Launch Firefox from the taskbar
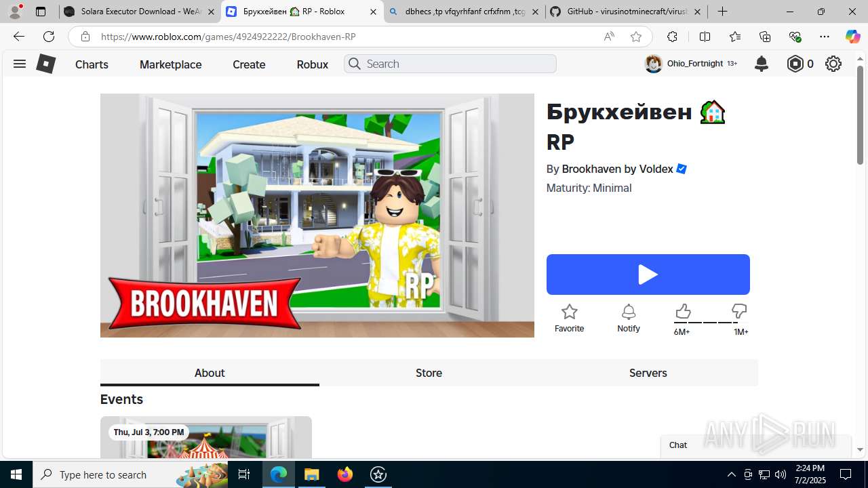The height and width of the screenshot is (488, 868). (345, 474)
